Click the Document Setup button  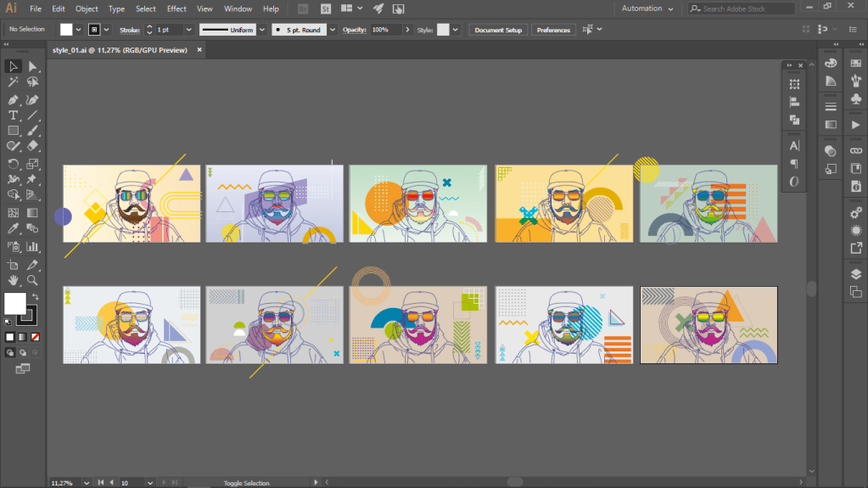click(498, 30)
